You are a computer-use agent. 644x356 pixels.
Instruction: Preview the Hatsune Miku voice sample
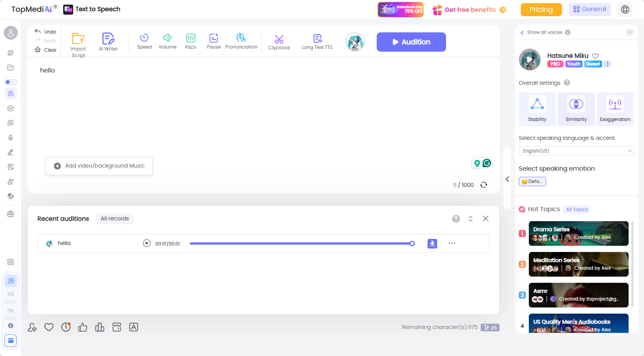click(530, 59)
